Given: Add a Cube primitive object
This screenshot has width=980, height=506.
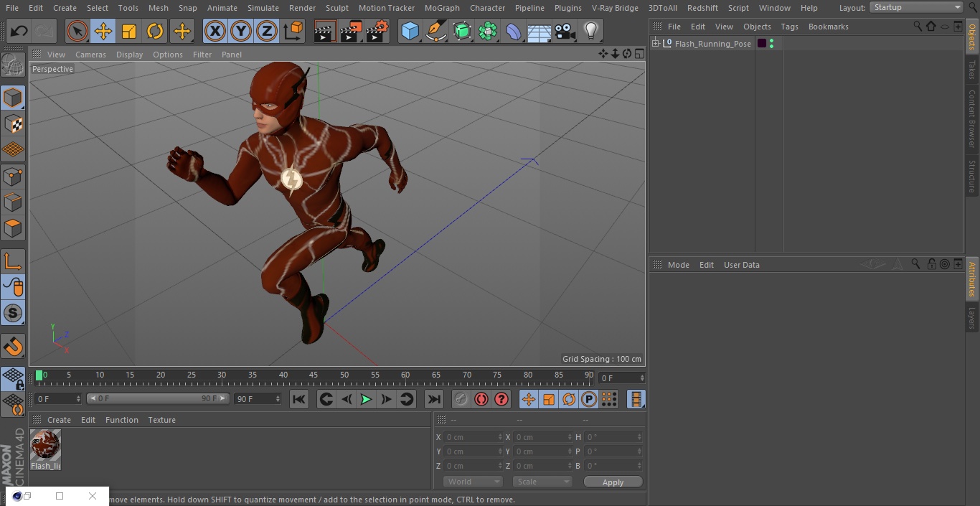Looking at the screenshot, I should click(410, 31).
